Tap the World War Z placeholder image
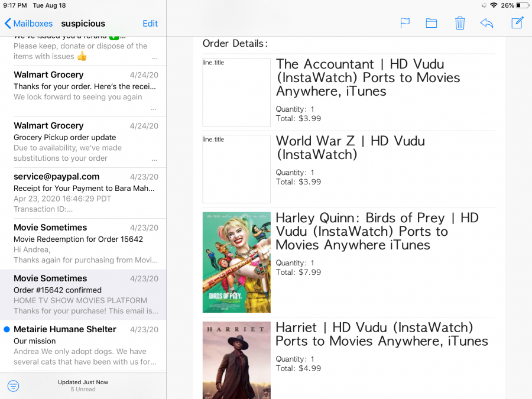This screenshot has height=399, width=532. click(x=236, y=169)
